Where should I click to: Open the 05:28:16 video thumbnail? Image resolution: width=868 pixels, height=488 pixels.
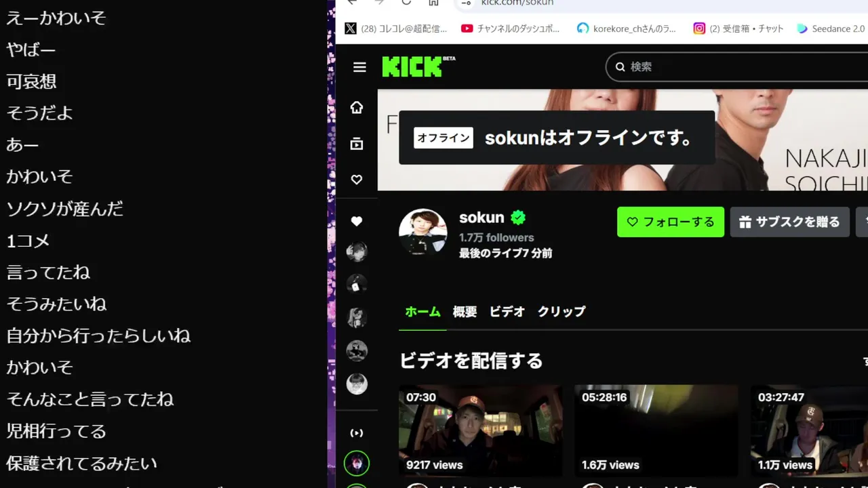point(656,430)
